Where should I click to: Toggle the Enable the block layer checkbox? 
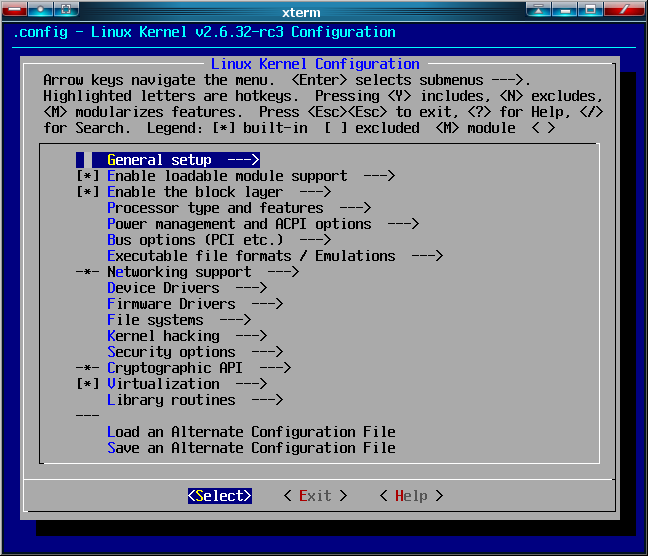[87, 192]
